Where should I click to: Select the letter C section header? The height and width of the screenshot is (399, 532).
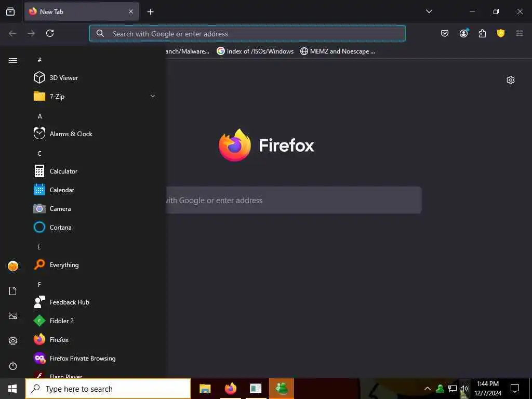(x=39, y=153)
